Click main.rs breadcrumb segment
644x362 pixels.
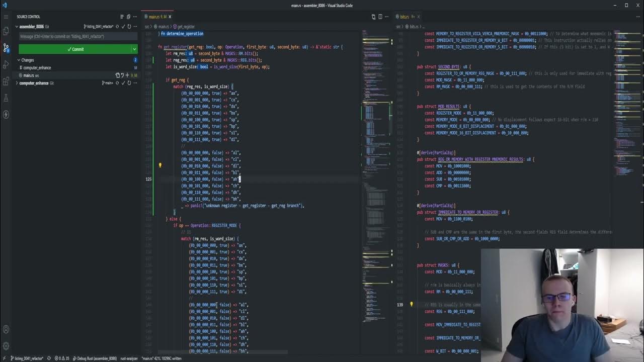tap(163, 27)
